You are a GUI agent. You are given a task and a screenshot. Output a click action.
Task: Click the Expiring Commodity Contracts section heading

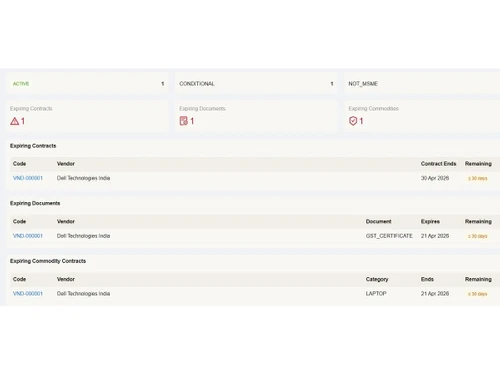(x=48, y=261)
